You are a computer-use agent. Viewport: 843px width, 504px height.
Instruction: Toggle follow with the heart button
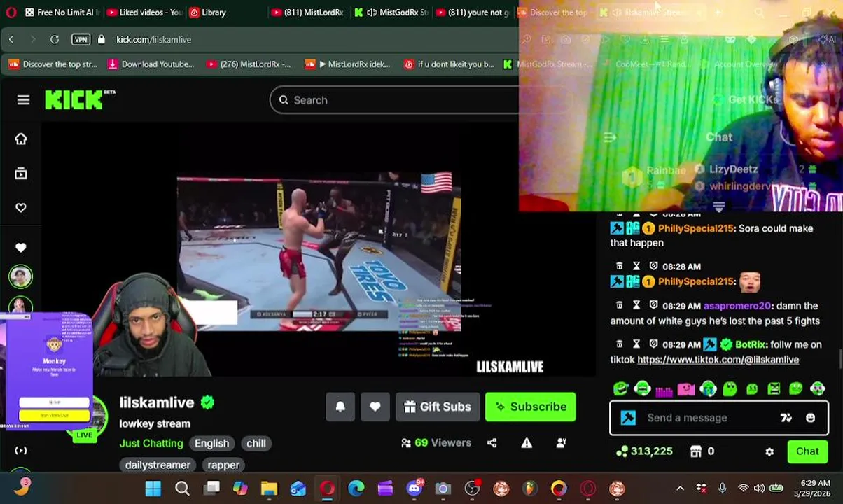coord(375,407)
